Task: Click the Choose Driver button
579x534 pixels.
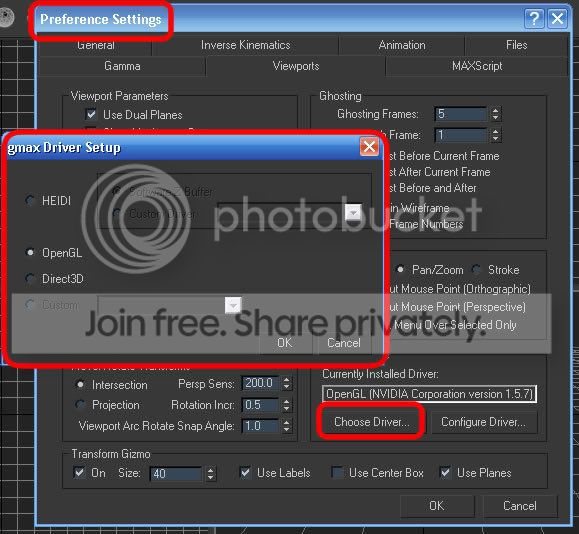Action: [x=371, y=422]
